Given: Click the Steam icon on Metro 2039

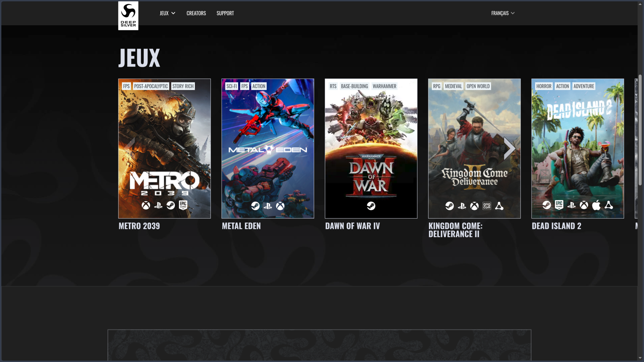Looking at the screenshot, I should click(171, 205).
